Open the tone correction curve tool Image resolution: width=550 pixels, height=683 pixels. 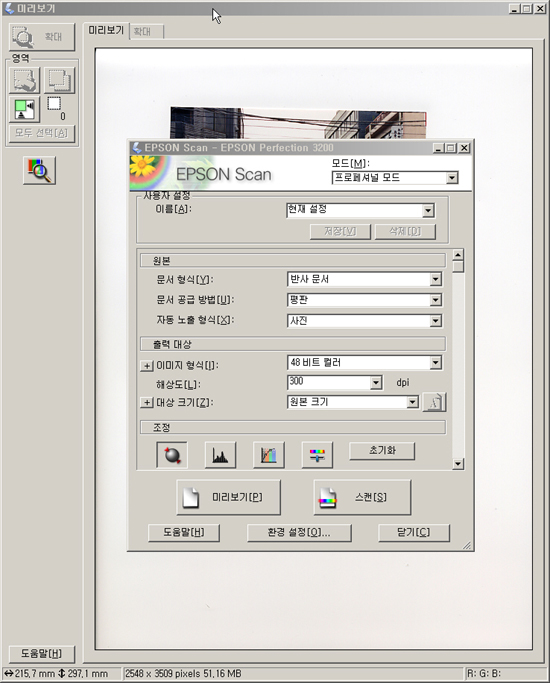269,455
